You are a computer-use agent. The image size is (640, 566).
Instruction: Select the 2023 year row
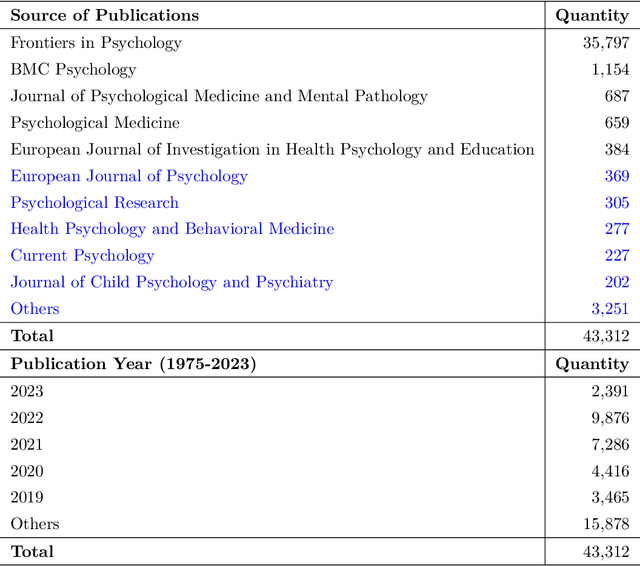[x=27, y=391]
